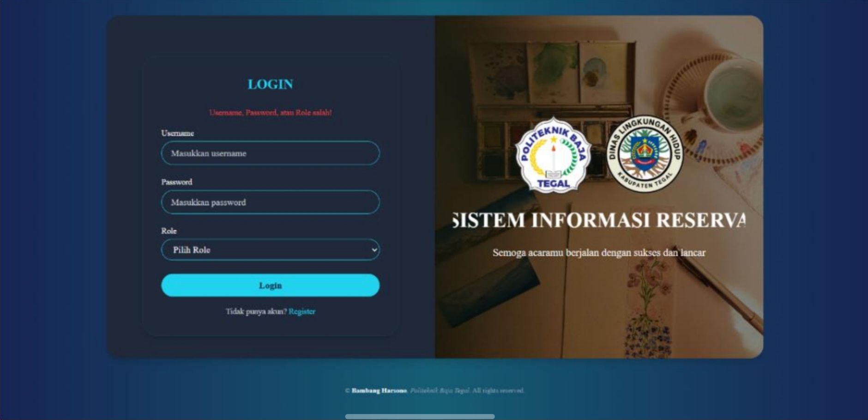Screen dimensions: 868x420
Task: Click the "SISTEM INFORMASI RESERVA" title text
Action: pyautogui.click(x=599, y=220)
